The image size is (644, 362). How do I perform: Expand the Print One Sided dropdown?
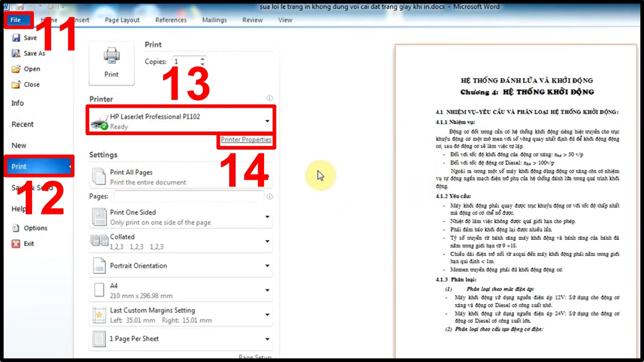(x=180, y=217)
